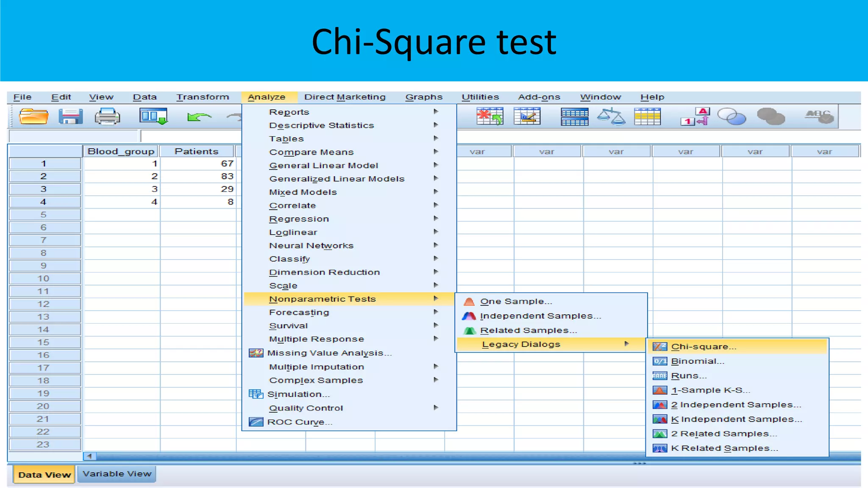Image resolution: width=868 pixels, height=488 pixels.
Task: Expand the Quality Control submenu arrow
Action: pos(436,408)
